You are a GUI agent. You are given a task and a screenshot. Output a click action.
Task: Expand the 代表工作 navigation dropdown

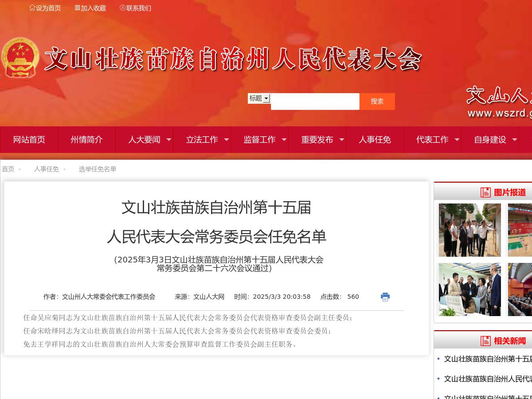point(457,140)
